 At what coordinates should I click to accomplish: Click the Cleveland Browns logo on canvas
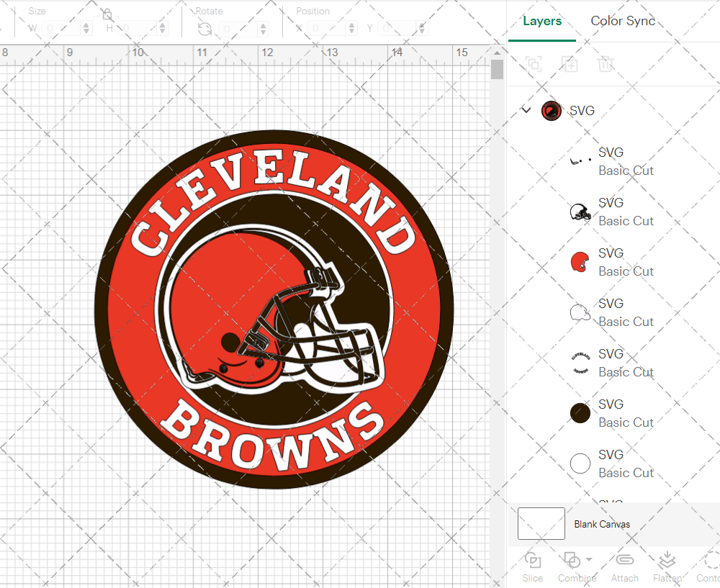coord(274,309)
